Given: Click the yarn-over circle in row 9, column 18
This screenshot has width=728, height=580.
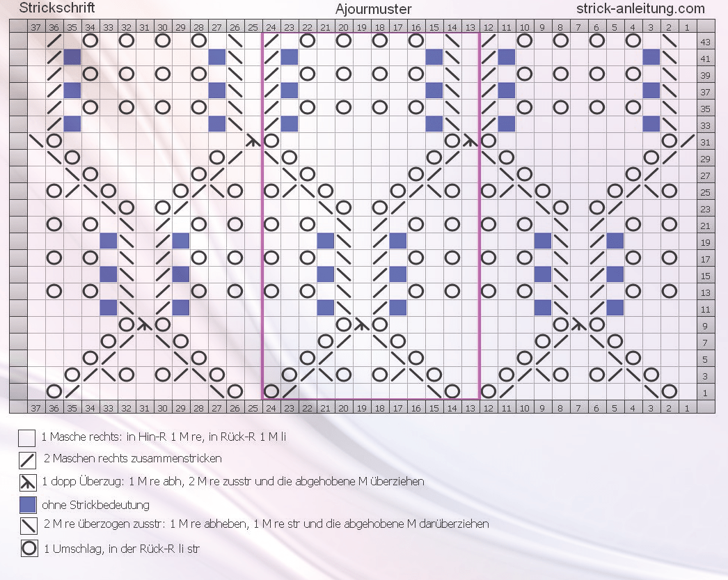Looking at the screenshot, I should click(x=380, y=324).
